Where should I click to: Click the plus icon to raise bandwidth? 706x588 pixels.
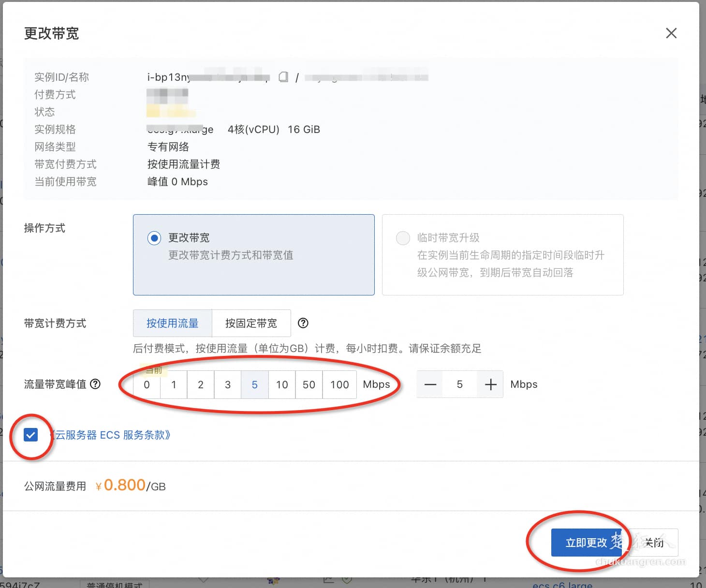490,384
